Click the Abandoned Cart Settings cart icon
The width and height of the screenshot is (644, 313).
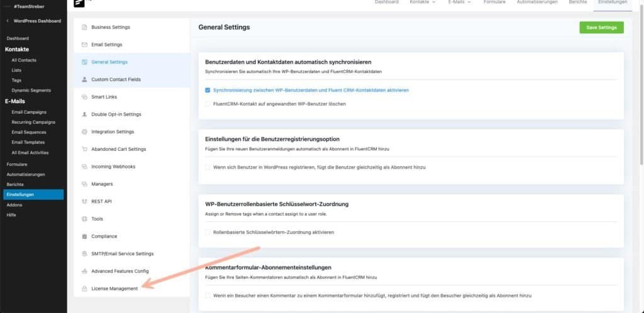(85, 149)
